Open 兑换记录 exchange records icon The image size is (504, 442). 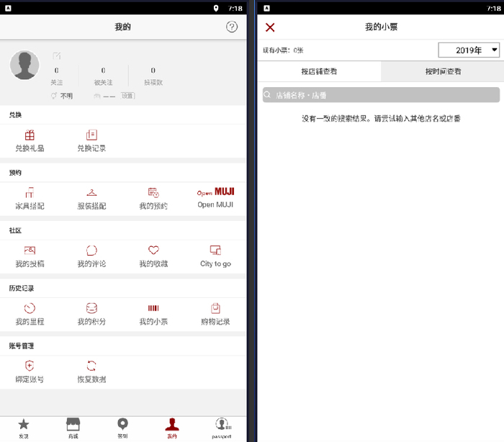tap(91, 135)
